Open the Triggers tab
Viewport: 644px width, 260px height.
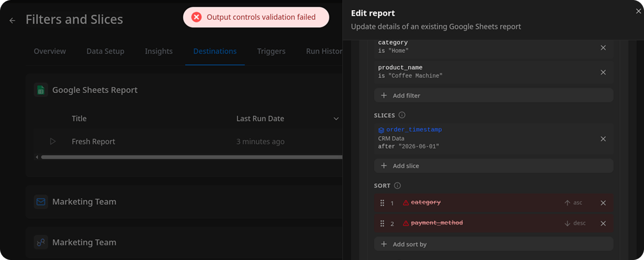[x=271, y=51]
